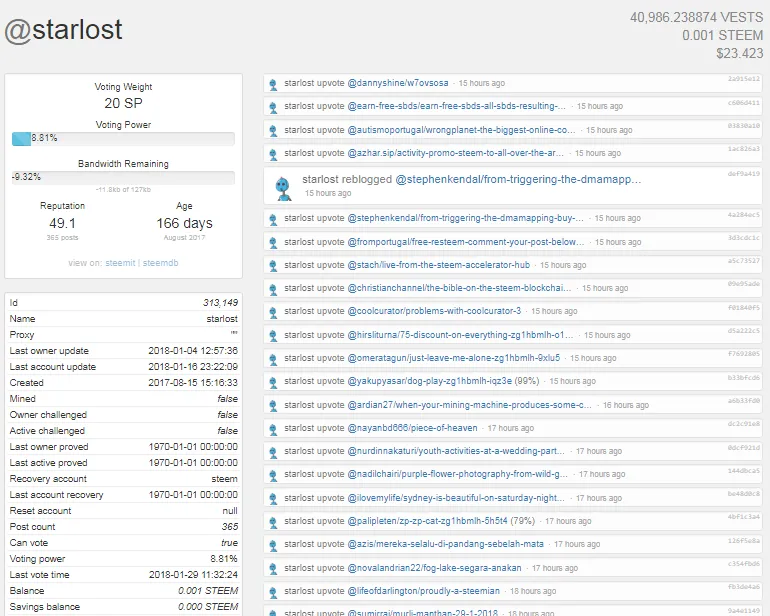The image size is (770, 616).
Task: Open @earn-free-sbds post link
Action: tap(457, 106)
